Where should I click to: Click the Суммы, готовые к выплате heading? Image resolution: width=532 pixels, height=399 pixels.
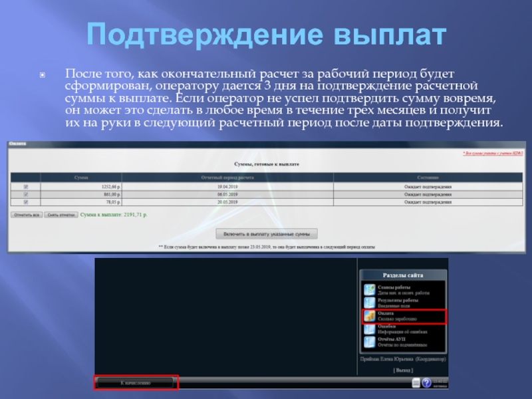click(267, 164)
